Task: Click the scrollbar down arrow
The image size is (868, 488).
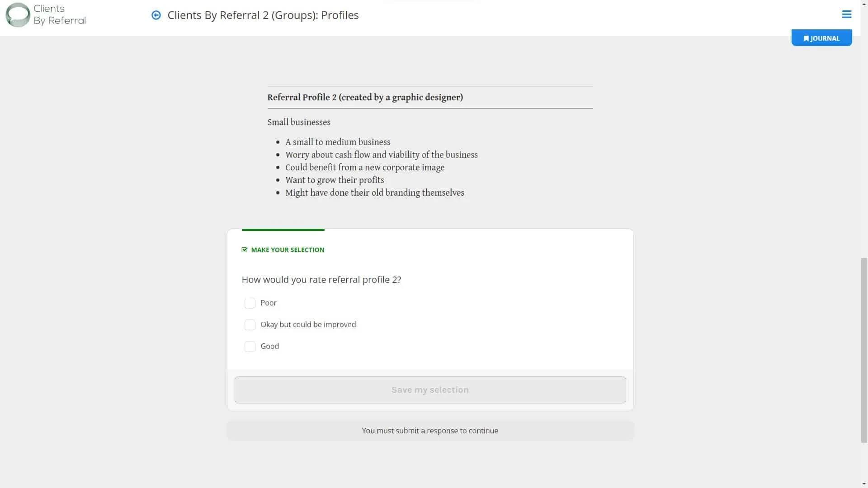Action: [x=864, y=484]
